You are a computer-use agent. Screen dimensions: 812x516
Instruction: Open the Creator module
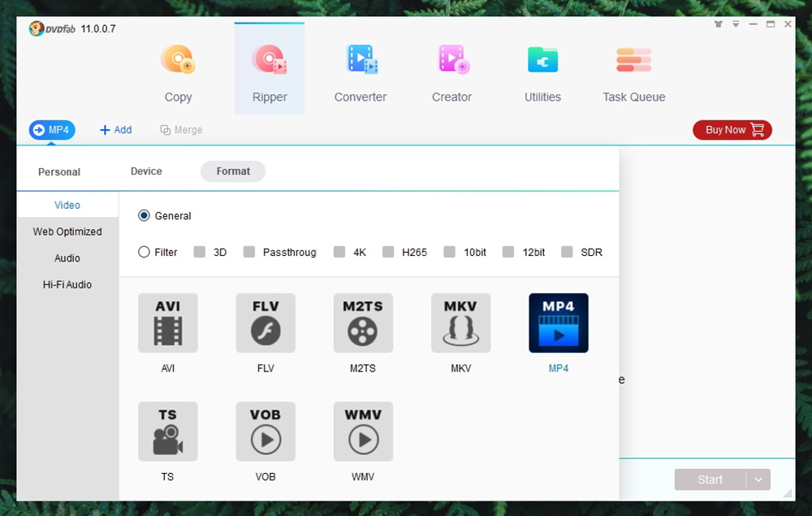coord(451,72)
